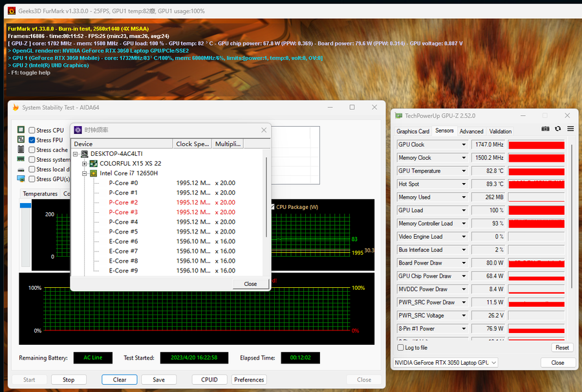The image size is (582, 392).
Task: Enable Log to file in GPU-Z
Action: [399, 348]
